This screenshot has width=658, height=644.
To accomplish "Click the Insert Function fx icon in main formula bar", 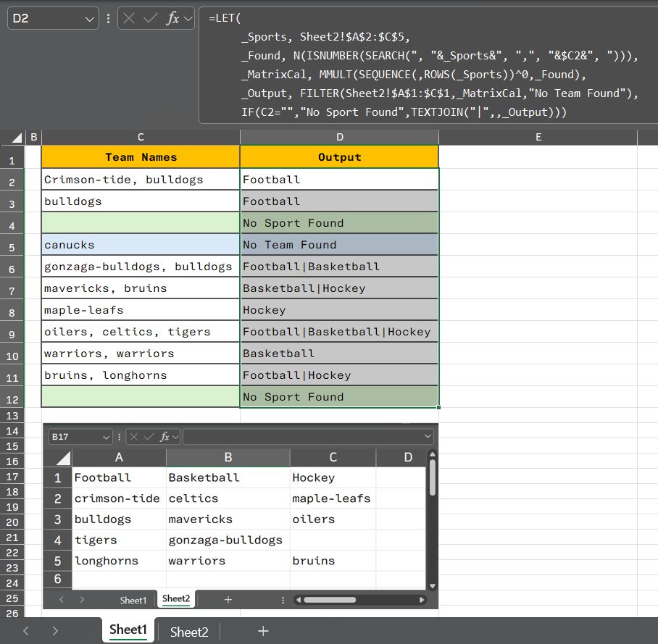I will pos(172,18).
